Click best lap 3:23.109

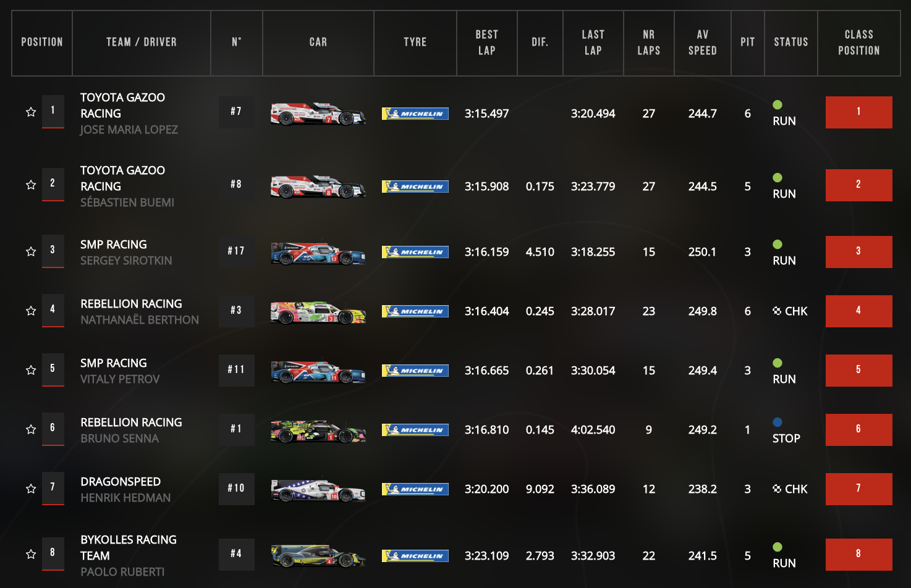(x=487, y=556)
